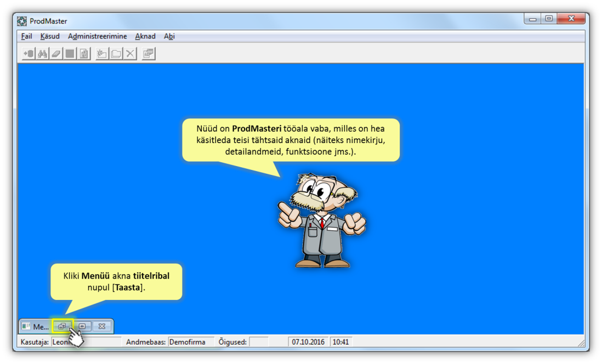This screenshot has height=364, width=602.
Task: Click the X delete toolbar icon
Action: 130,54
